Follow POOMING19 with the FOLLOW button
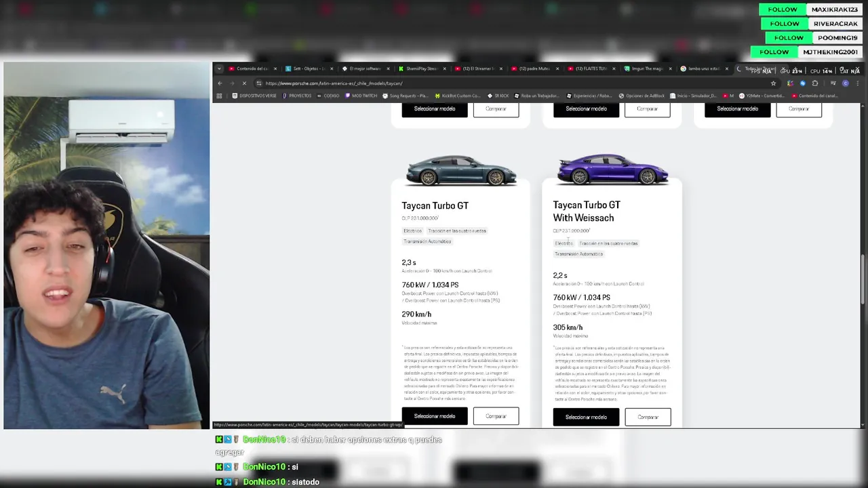This screenshot has width=868, height=488. coord(789,38)
